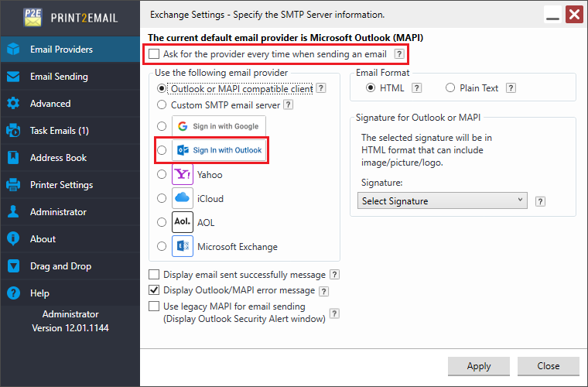Viewport: 588px width, 387px height.
Task: Select Outlook or MAPI compatible client radio
Action: point(162,88)
